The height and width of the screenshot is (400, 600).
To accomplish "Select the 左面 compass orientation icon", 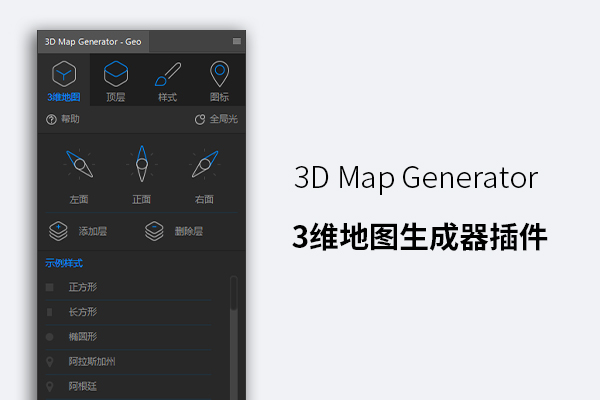I will click(x=79, y=164).
